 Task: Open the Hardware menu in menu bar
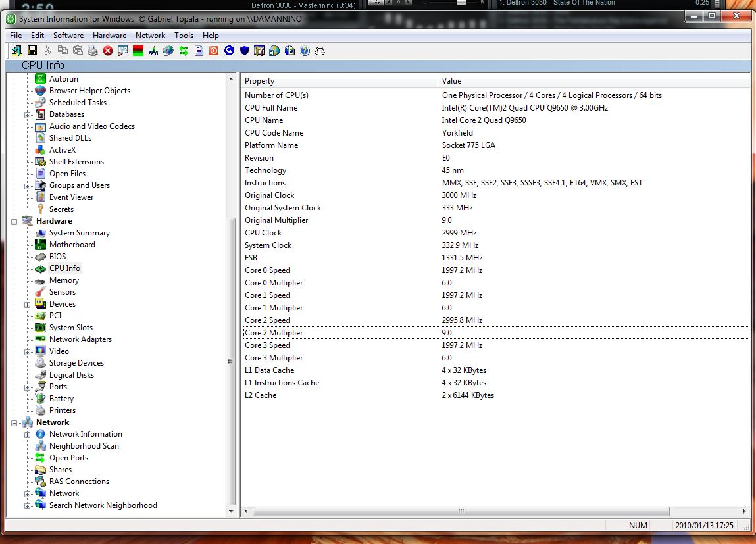click(109, 35)
